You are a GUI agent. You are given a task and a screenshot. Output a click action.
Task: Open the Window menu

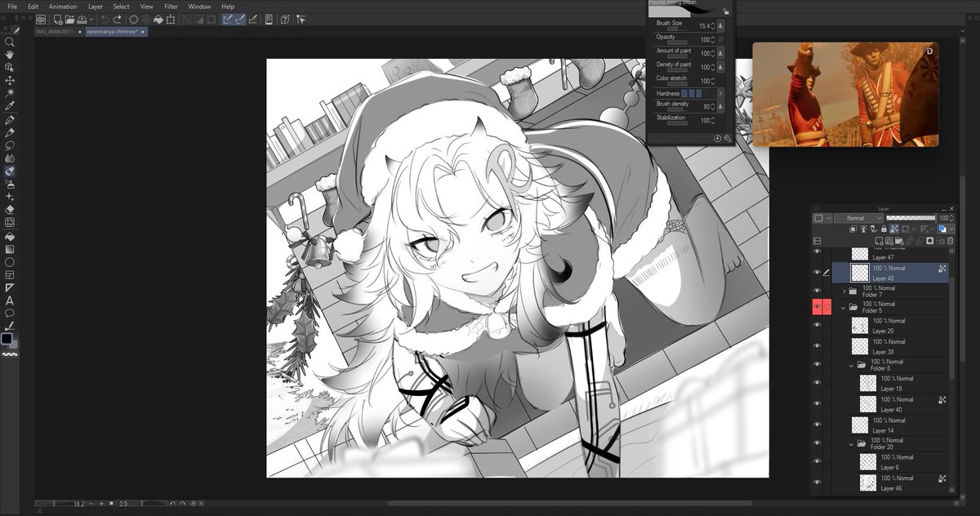[x=199, y=7]
